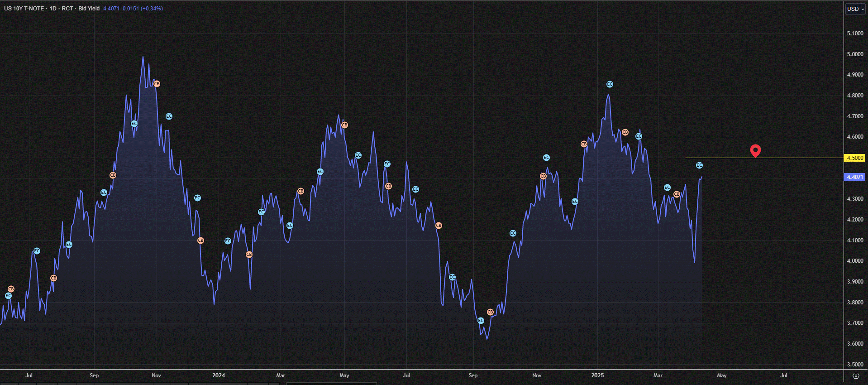
Task: Open EC marker near 4.30 in December 2023
Action: point(197,198)
